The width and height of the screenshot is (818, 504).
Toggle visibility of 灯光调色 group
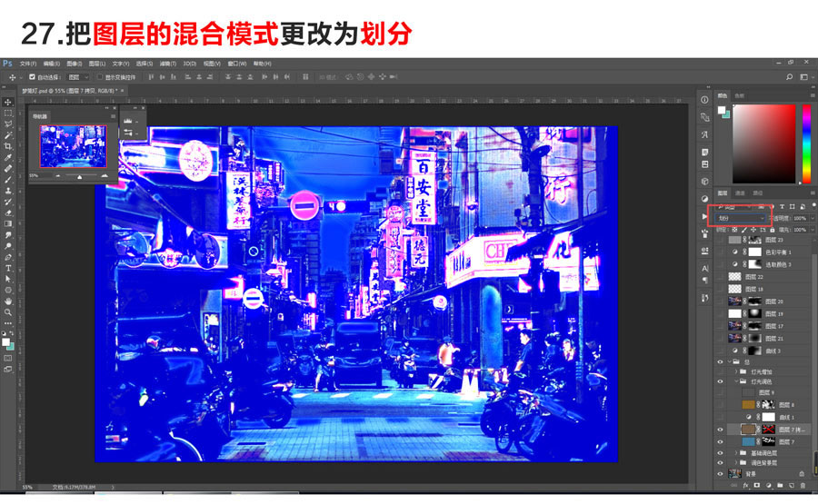(x=721, y=381)
